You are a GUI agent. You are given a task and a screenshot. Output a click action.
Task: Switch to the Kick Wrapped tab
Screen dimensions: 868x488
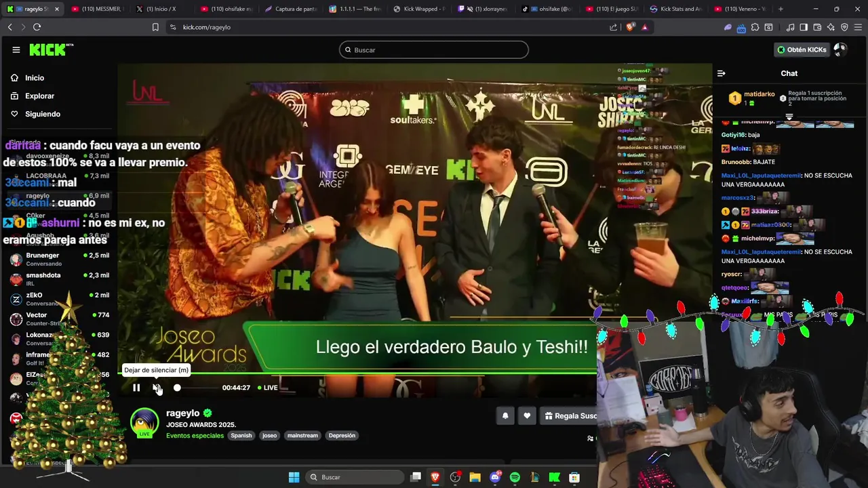tap(420, 9)
